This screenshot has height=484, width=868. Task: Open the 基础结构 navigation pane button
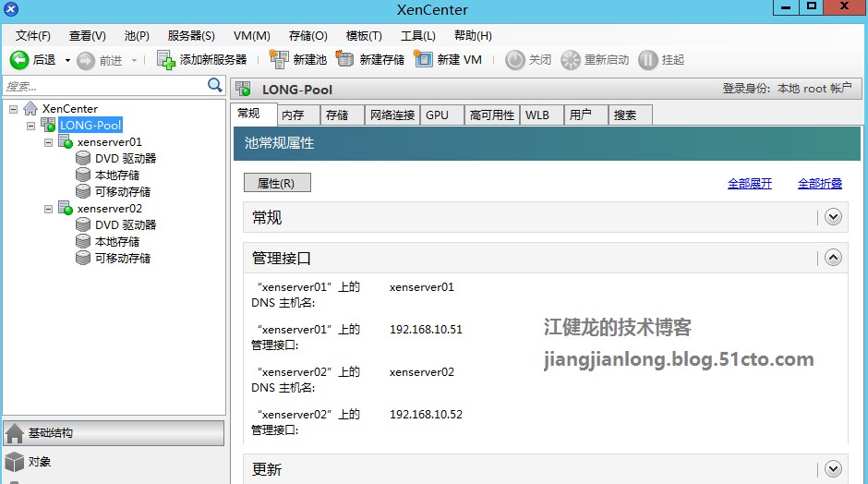click(x=114, y=433)
